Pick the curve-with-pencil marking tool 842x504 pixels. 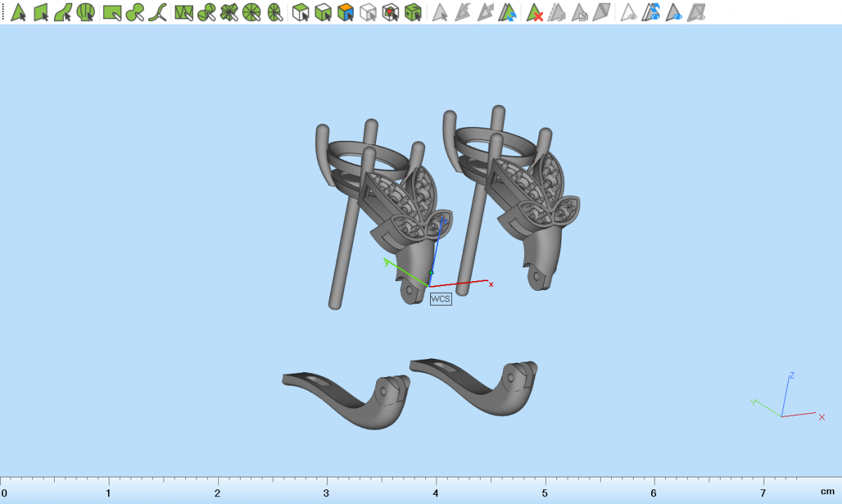point(159,12)
